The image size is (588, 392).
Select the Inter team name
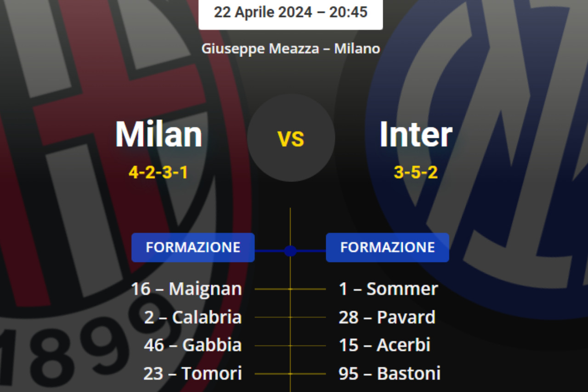(x=416, y=134)
